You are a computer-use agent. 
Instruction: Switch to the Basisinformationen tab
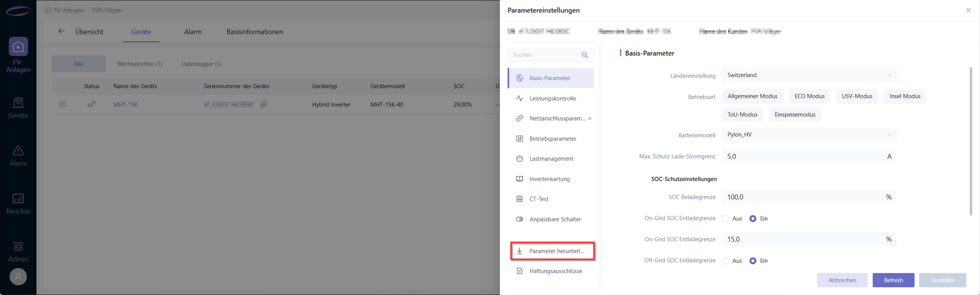click(255, 32)
